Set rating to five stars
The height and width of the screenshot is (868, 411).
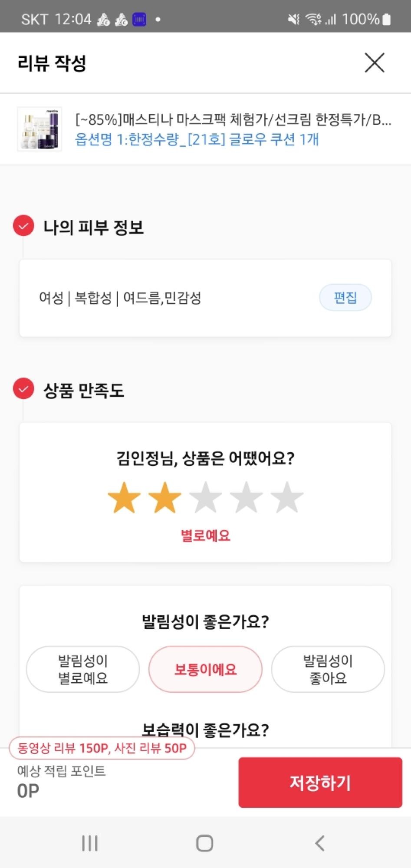point(287,497)
